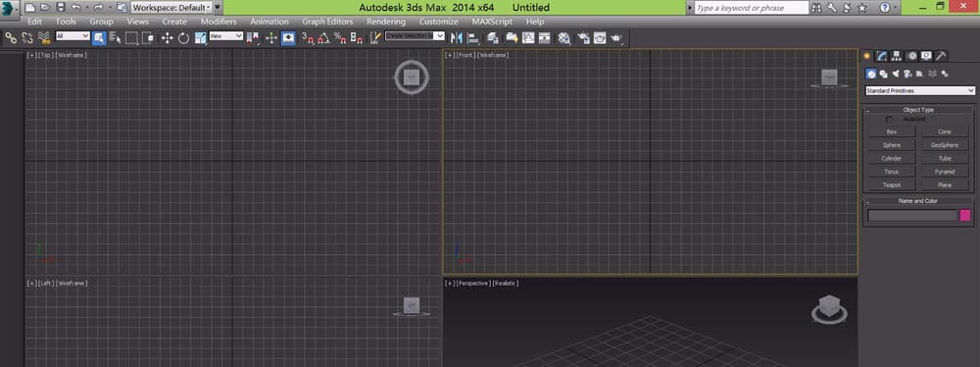Viewport: 980px width, 367px height.
Task: Click the Render teapot icon
Action: click(x=615, y=38)
